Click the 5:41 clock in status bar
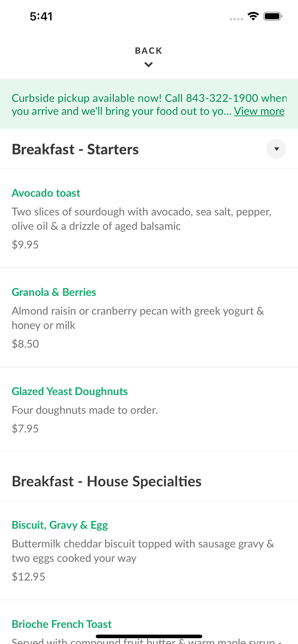The height and width of the screenshot is (644, 298). coord(41,16)
